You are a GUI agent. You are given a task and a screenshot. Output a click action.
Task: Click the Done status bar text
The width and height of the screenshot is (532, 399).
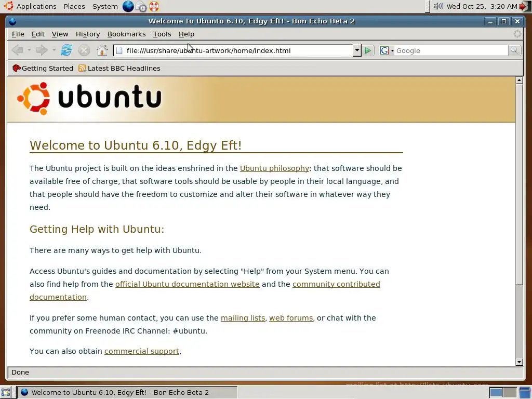[20, 372]
